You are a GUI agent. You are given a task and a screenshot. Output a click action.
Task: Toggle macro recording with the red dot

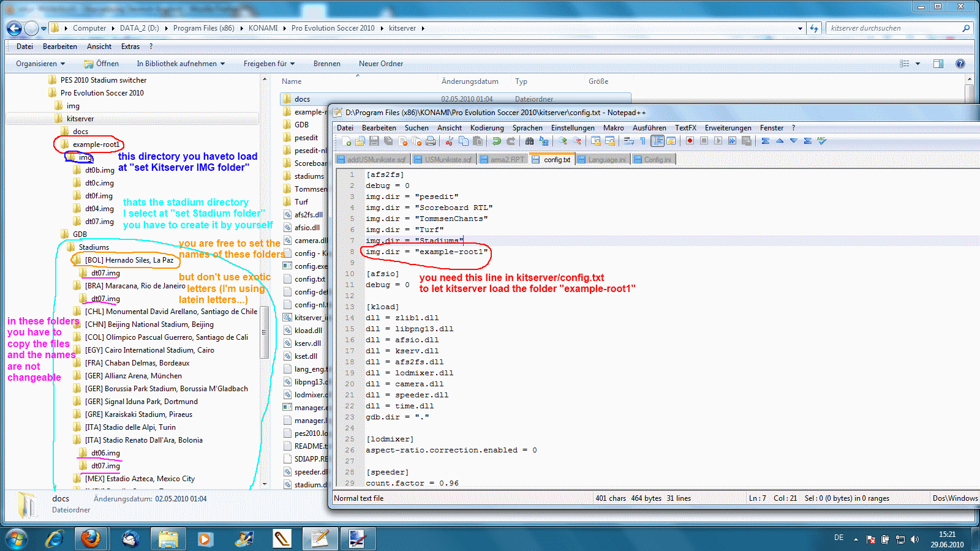690,141
